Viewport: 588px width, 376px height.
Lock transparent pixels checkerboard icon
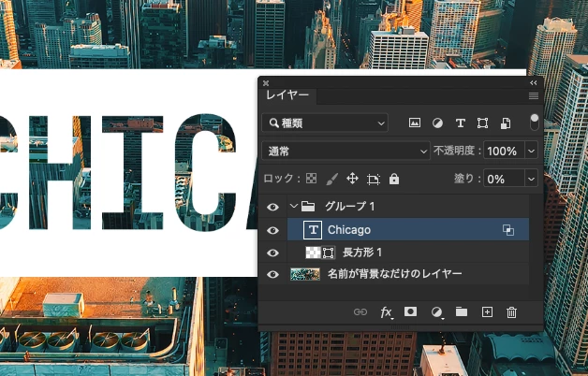pos(311,179)
